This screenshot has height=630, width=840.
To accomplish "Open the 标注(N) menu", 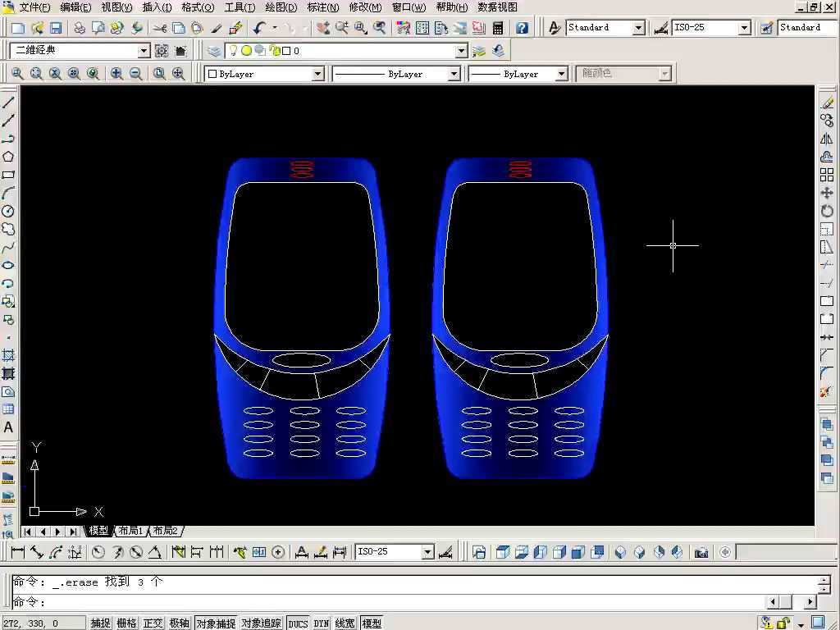I will [x=323, y=7].
